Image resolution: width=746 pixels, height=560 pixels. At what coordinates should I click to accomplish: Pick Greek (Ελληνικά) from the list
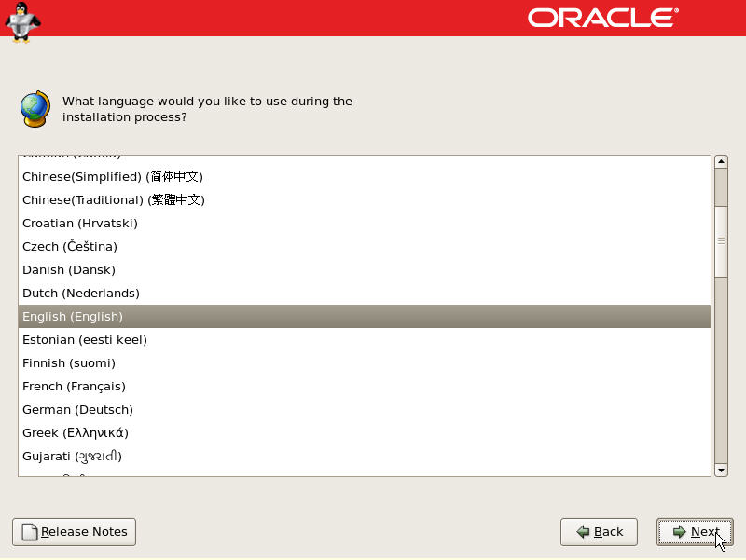pos(365,433)
